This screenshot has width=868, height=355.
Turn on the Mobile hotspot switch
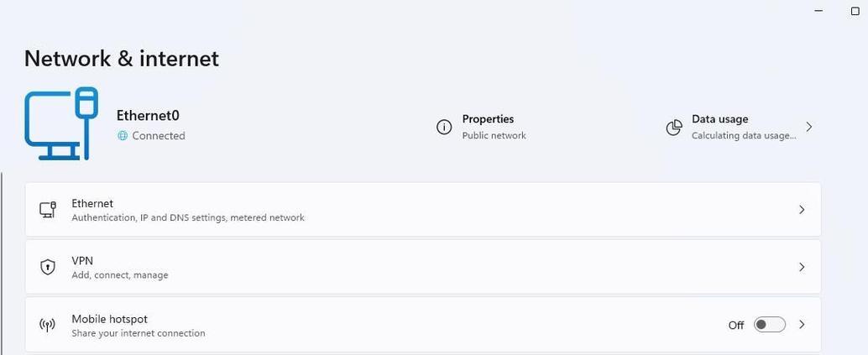(770, 325)
